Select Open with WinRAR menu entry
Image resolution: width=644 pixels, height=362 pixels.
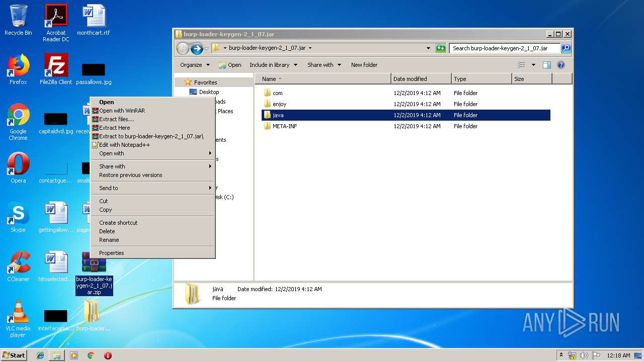[x=152, y=111]
